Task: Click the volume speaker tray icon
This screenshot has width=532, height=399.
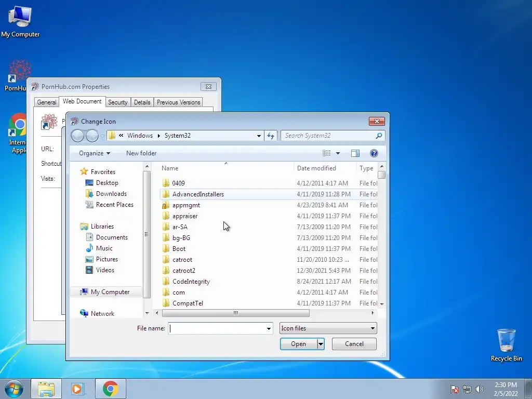Action: pos(480,389)
